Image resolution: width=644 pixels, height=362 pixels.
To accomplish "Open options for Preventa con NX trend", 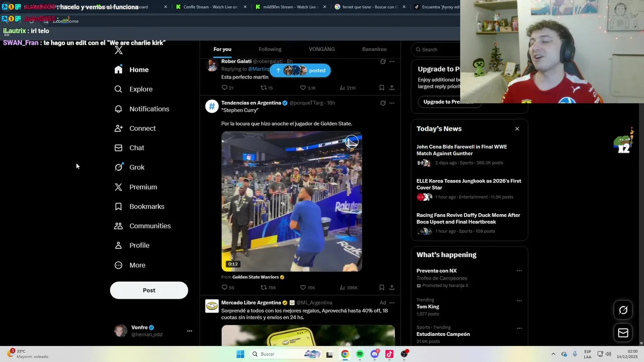I will [x=519, y=271].
